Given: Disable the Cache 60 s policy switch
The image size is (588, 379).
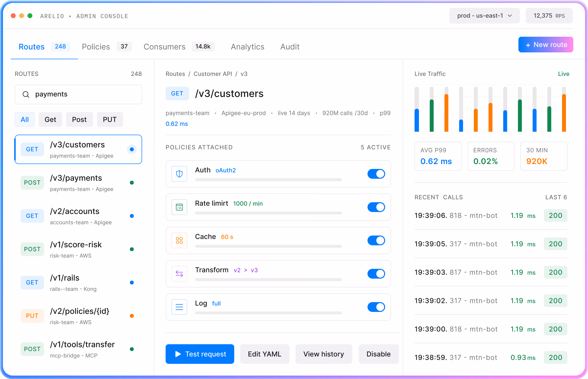Looking at the screenshot, I should pyautogui.click(x=376, y=240).
